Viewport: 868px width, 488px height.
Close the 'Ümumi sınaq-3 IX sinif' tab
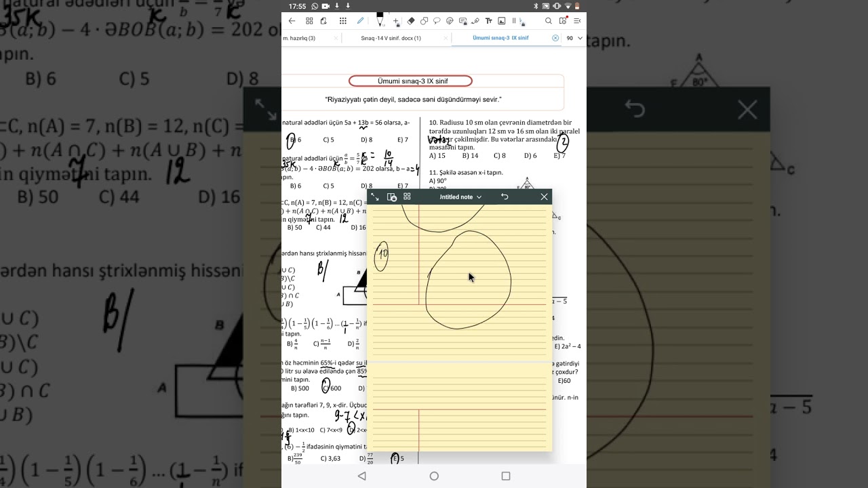(555, 39)
